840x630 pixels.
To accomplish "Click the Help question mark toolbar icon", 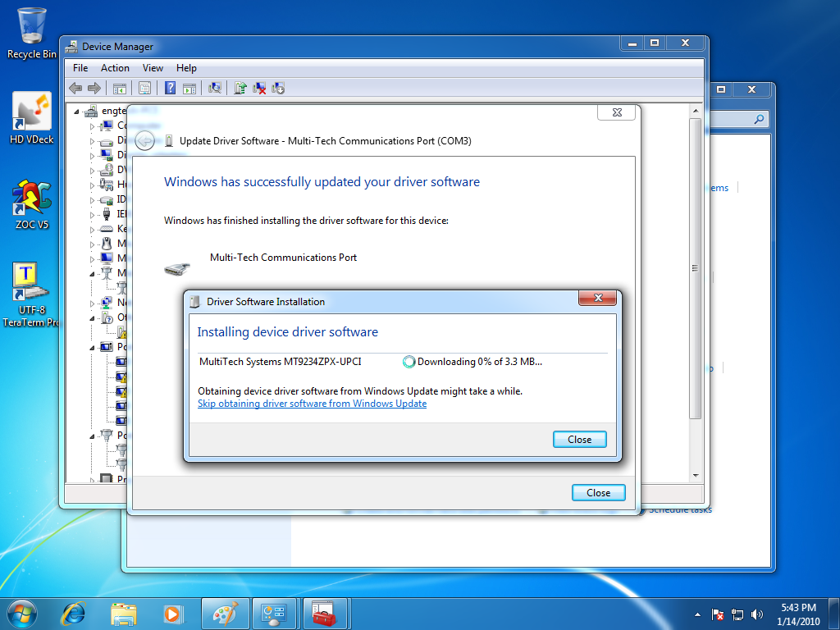I will (170, 88).
